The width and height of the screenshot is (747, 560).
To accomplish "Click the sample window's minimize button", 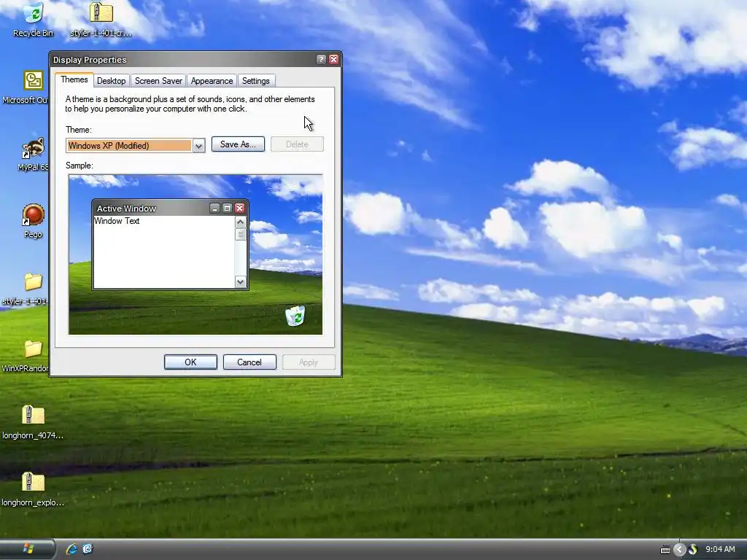I will click(x=215, y=208).
